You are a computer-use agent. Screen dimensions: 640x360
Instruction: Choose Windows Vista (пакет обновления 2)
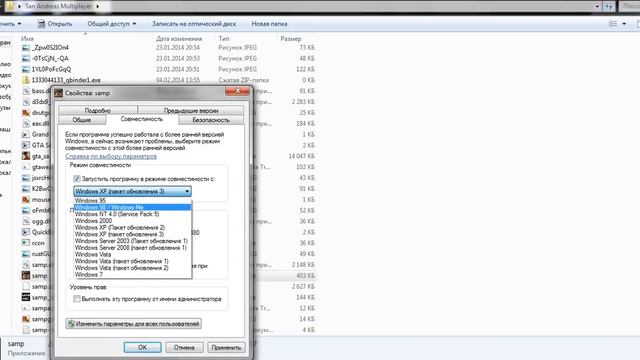coord(133,268)
